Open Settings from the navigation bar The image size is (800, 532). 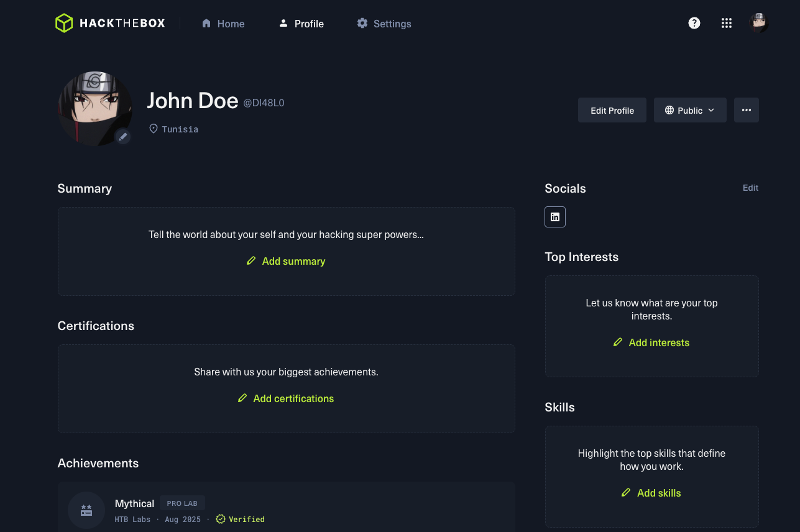tap(384, 23)
